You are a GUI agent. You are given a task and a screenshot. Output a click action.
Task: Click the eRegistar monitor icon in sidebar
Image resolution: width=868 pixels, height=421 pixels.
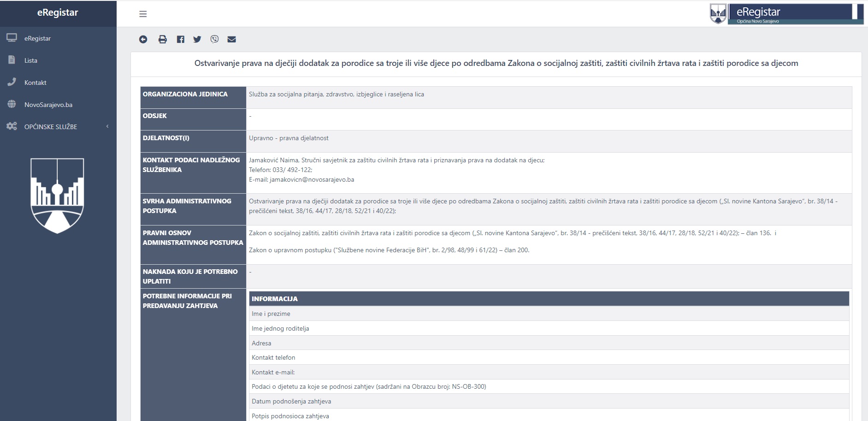point(12,38)
